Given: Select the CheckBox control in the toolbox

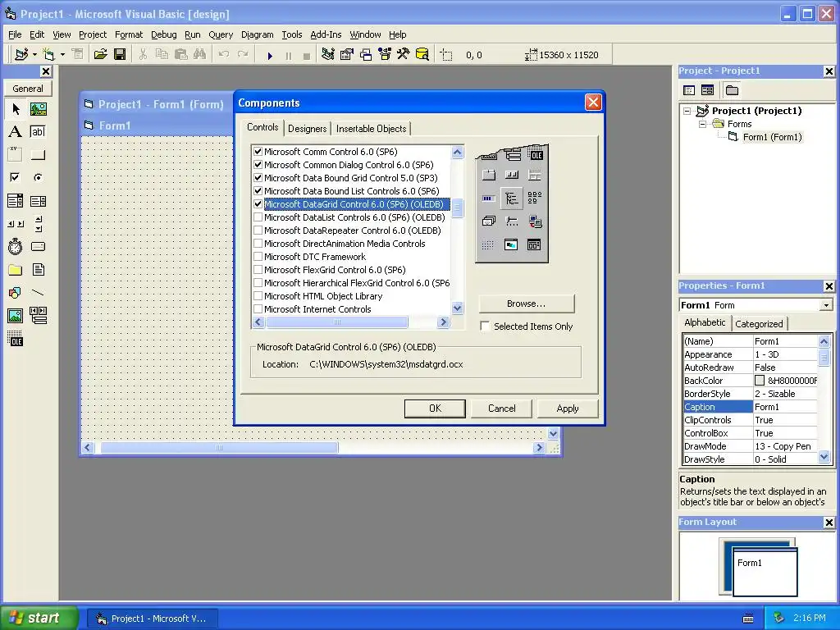Looking at the screenshot, I should point(16,178).
